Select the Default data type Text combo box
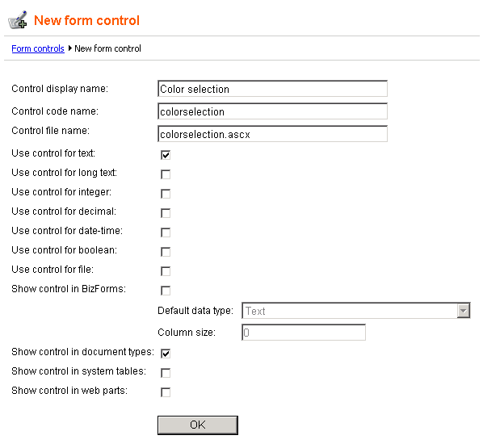Viewport: 483px width, 448px height. click(355, 311)
